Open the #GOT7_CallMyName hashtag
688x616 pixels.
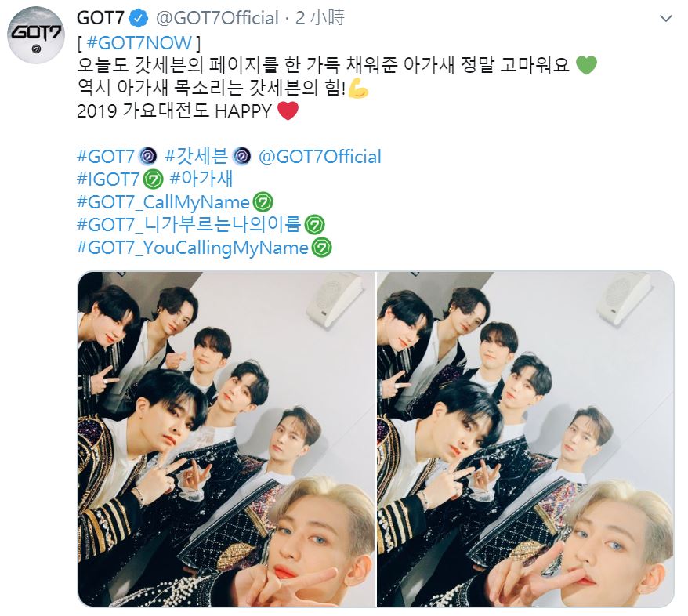[163, 202]
